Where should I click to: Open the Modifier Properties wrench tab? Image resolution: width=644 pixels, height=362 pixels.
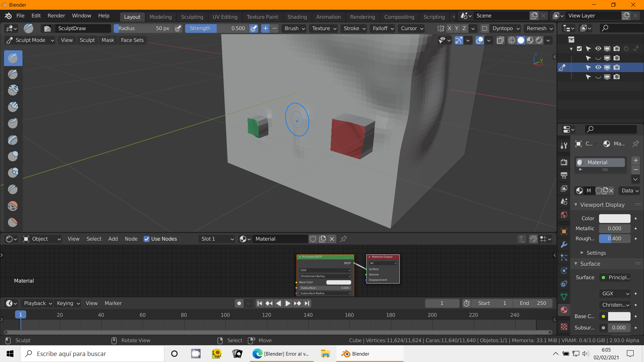[x=564, y=245]
